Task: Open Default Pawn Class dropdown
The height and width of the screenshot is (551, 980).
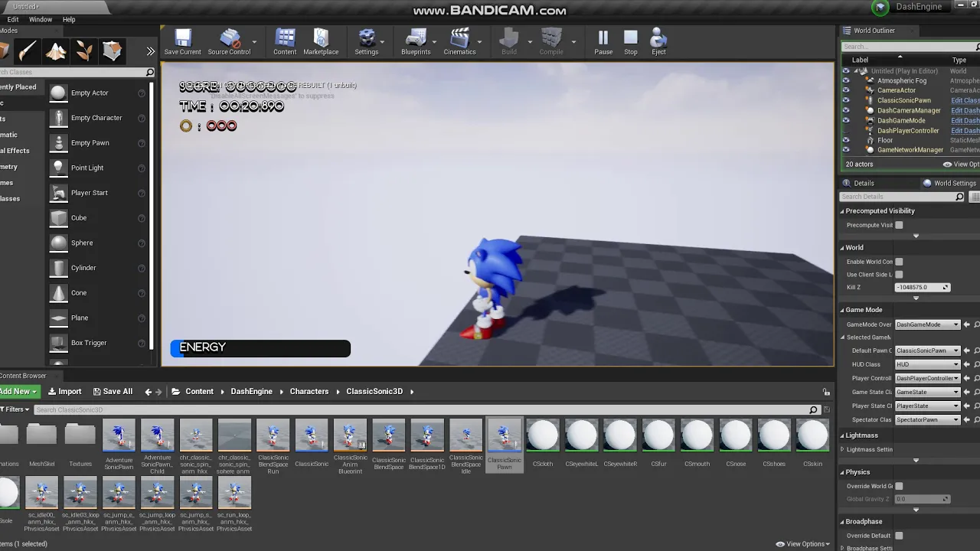Action: point(927,350)
